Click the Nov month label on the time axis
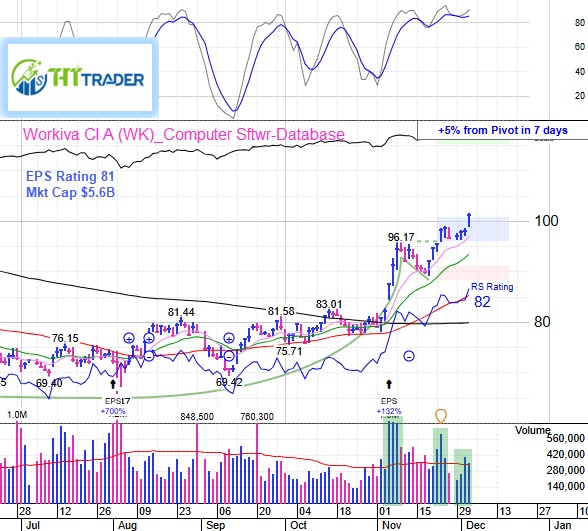588x531 pixels. [392, 525]
